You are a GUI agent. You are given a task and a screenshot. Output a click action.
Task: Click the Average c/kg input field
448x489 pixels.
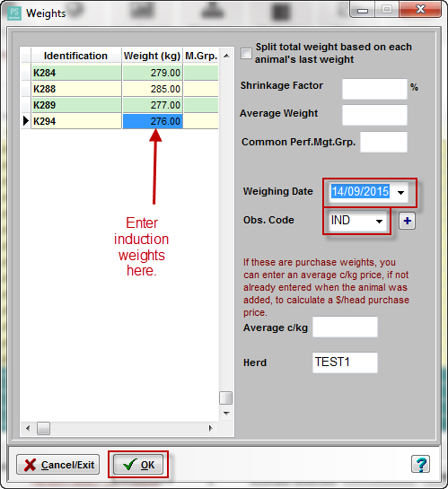tap(345, 327)
